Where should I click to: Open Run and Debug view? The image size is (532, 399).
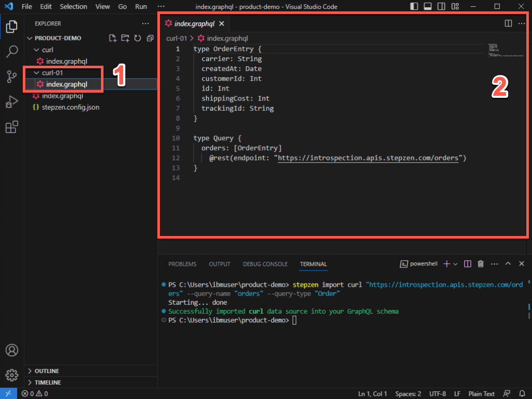click(11, 102)
